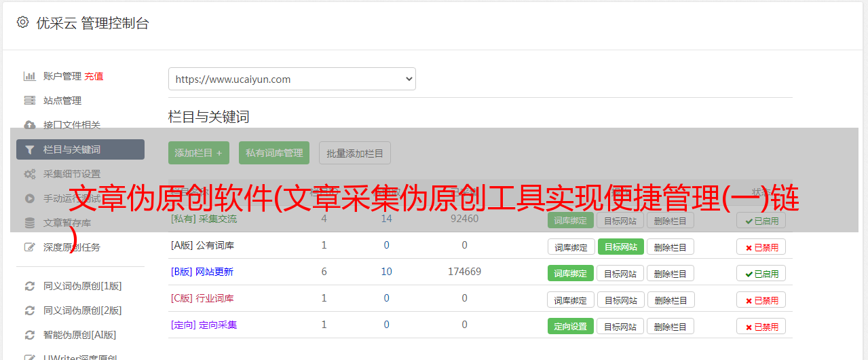Click the 添加栏目 + button
Image resolution: width=868 pixels, height=360 pixels.
point(199,153)
